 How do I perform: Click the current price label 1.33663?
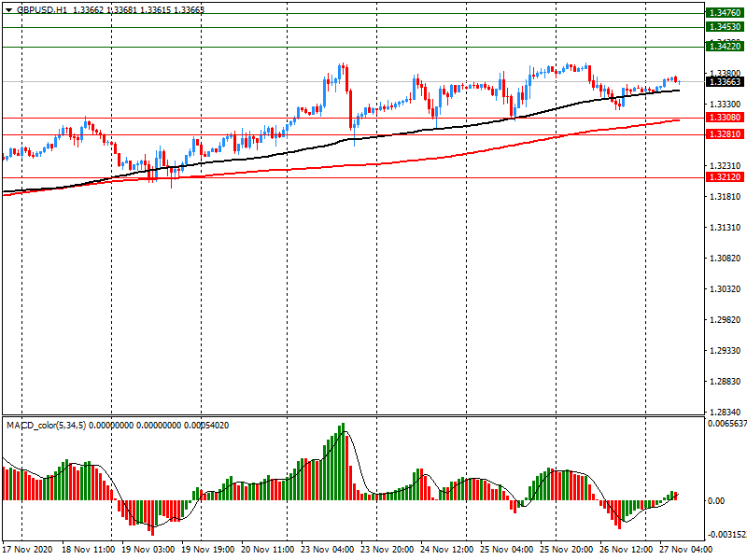pyautogui.click(x=725, y=82)
